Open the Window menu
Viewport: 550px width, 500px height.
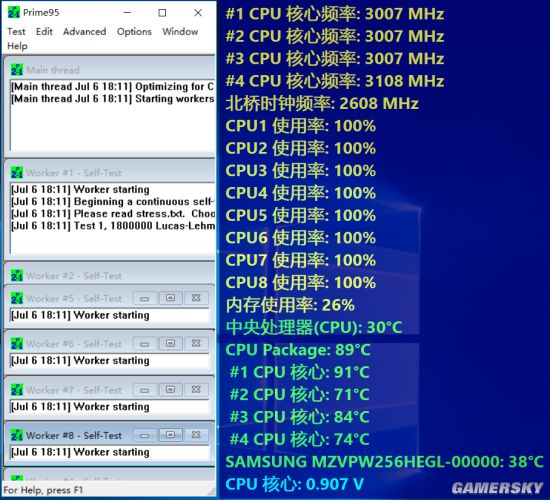point(180,32)
